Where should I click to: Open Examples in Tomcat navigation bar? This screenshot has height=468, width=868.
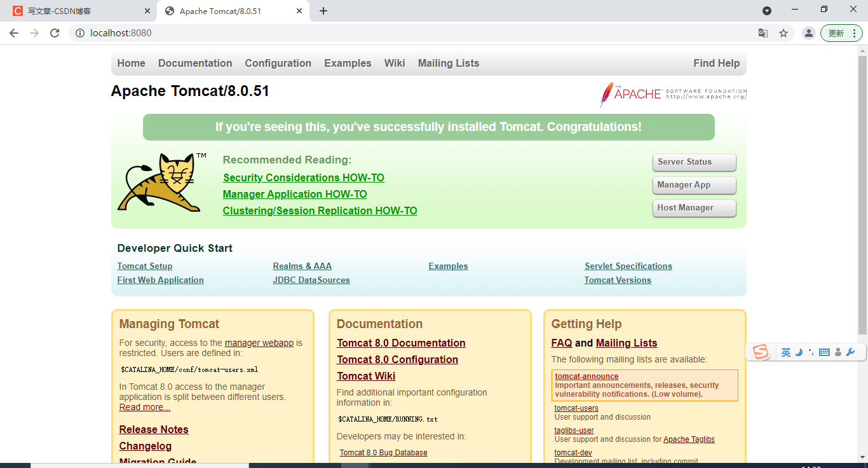[348, 63]
